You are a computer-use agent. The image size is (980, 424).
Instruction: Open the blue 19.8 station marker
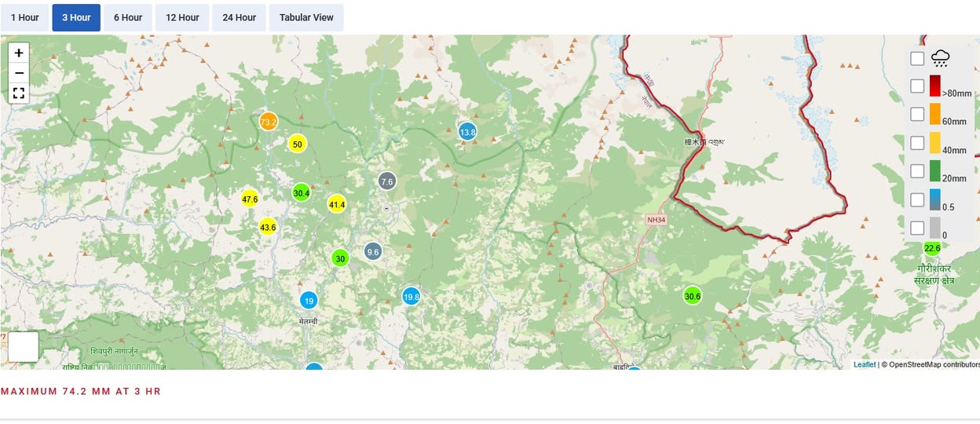[x=411, y=297]
